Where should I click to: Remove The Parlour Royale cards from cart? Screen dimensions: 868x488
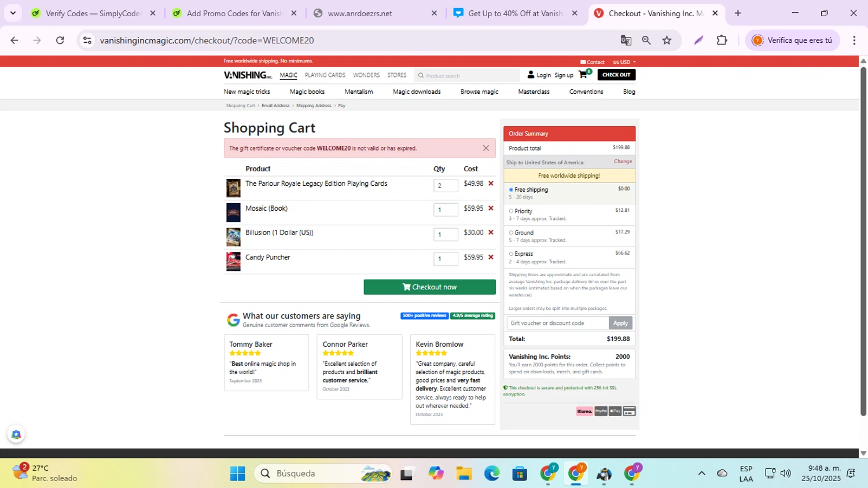(x=491, y=184)
